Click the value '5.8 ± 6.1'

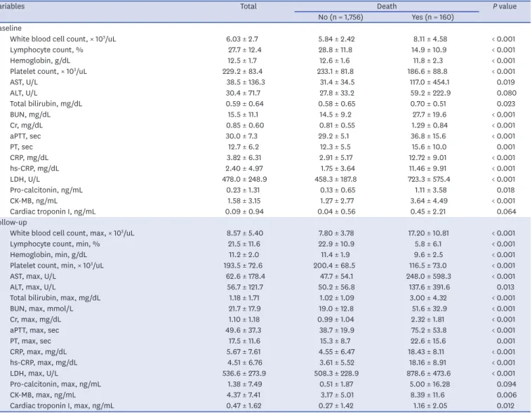point(427,244)
